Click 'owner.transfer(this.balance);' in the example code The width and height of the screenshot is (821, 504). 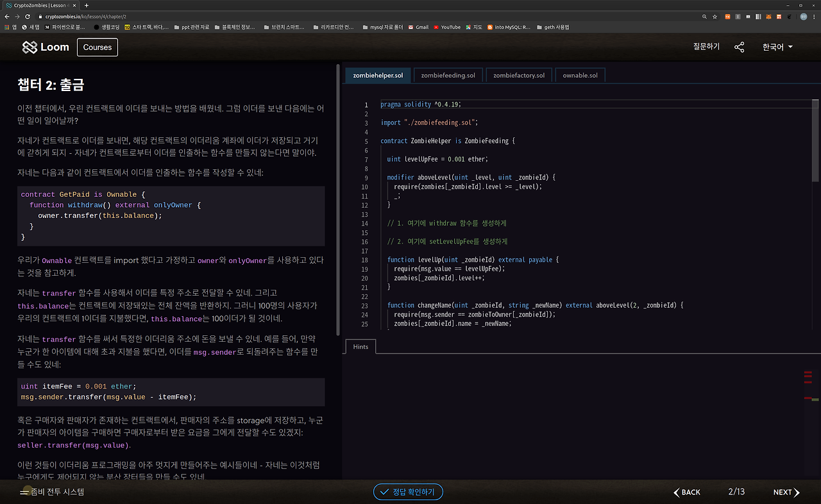click(x=100, y=215)
